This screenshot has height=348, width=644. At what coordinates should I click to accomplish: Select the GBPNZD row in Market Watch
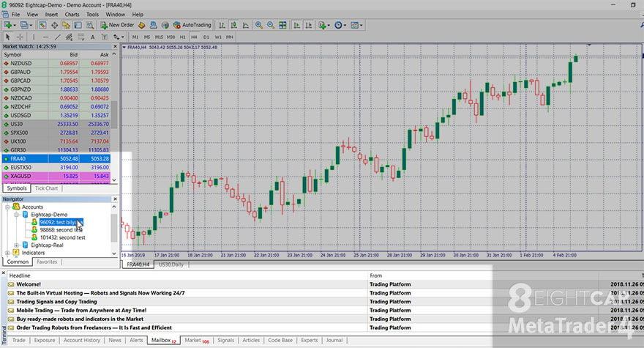point(56,89)
